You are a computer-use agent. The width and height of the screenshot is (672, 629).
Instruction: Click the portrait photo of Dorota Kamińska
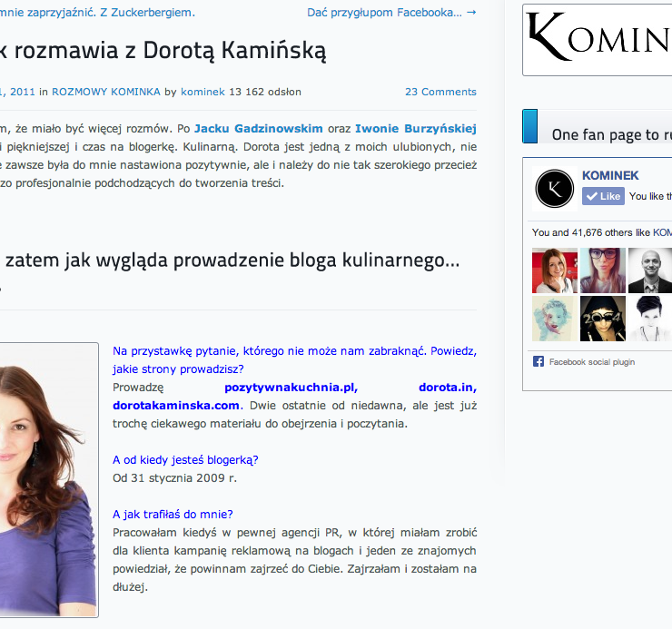pos(48,480)
